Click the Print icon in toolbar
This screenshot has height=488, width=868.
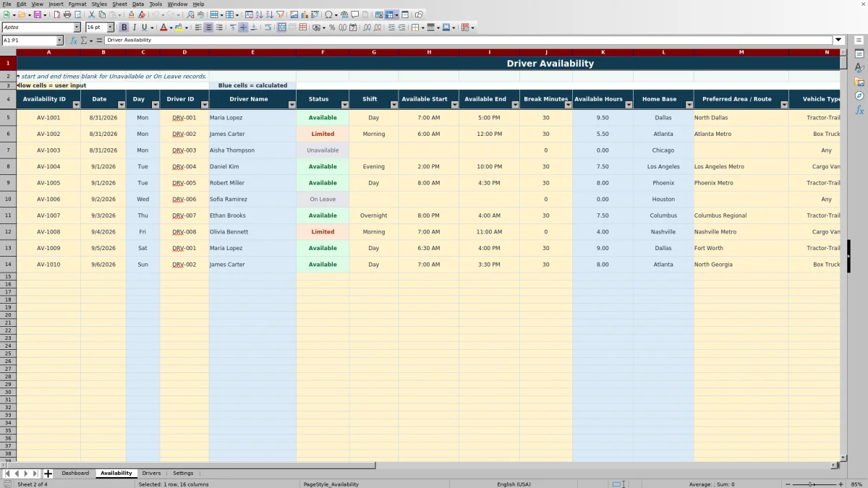point(67,14)
